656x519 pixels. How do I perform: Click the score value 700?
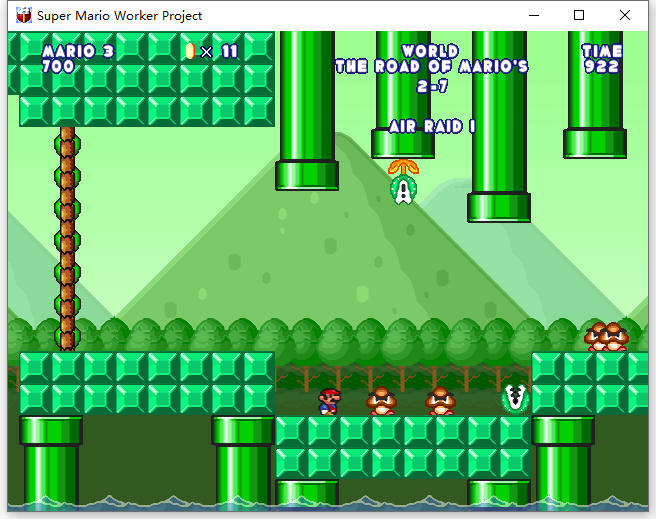(x=58, y=66)
